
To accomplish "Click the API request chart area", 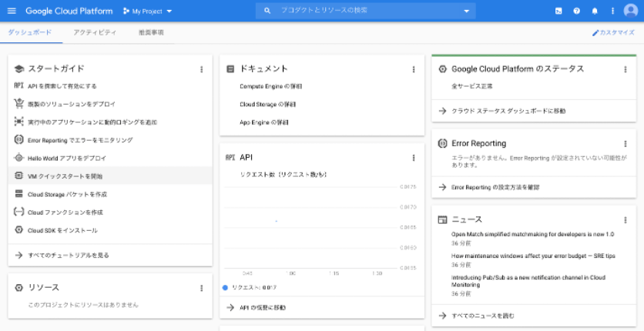I will pos(311,227).
